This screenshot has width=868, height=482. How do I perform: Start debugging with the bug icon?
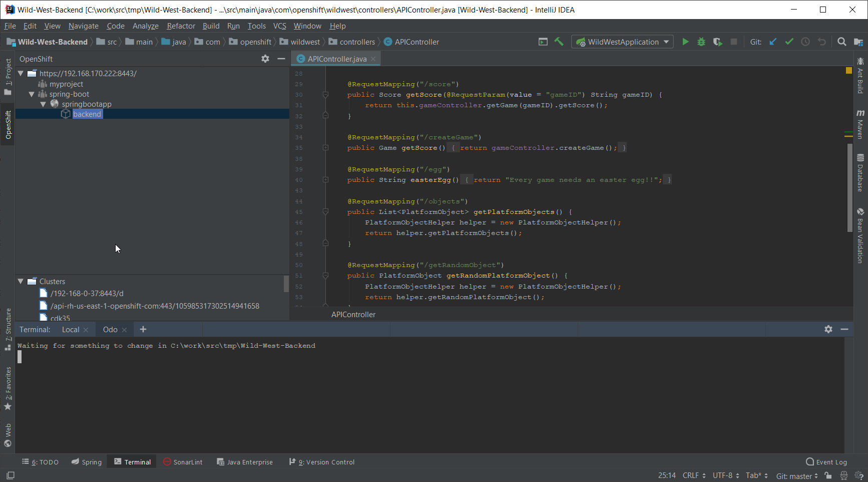701,42
